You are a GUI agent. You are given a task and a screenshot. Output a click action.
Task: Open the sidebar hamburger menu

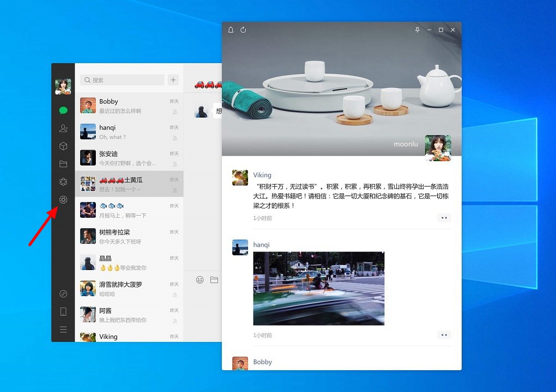[63, 329]
